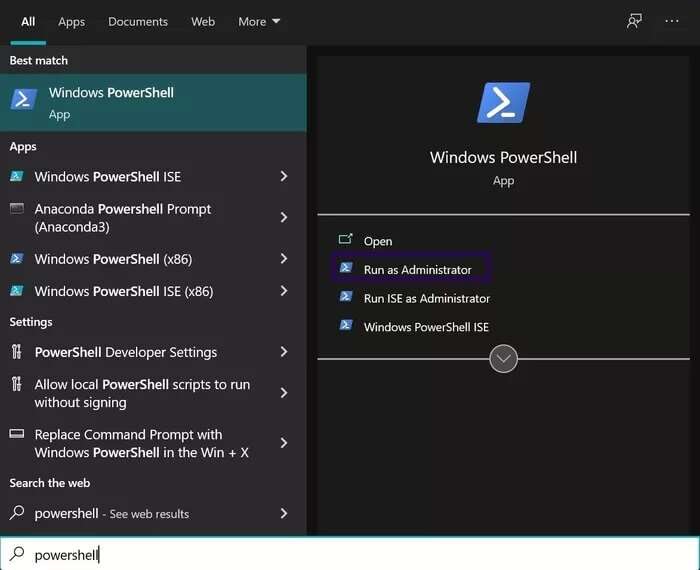Open Windows PowerShell (x86) result
Screen dimensions: 700x570
pyautogui.click(x=153, y=258)
